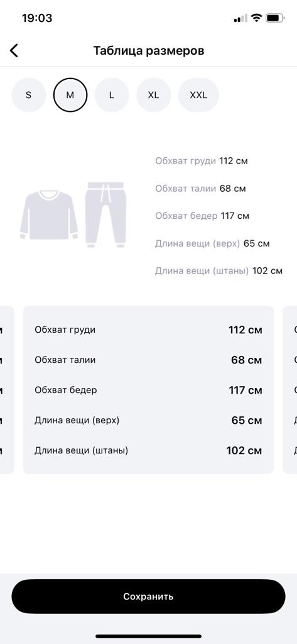Tap the cellular signal icon

point(240,18)
